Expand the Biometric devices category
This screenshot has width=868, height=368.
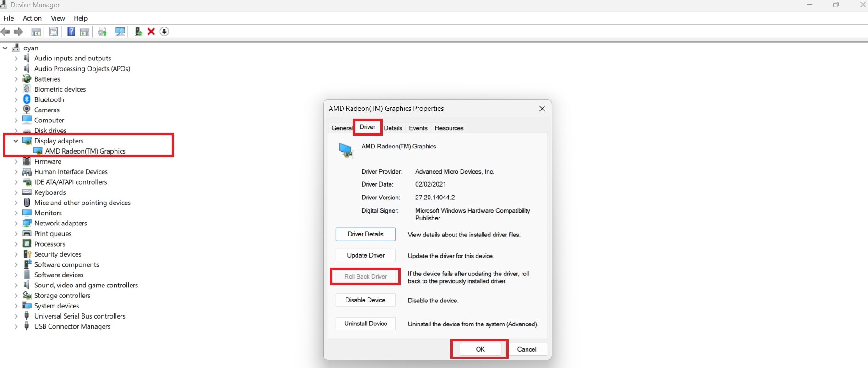coord(16,89)
